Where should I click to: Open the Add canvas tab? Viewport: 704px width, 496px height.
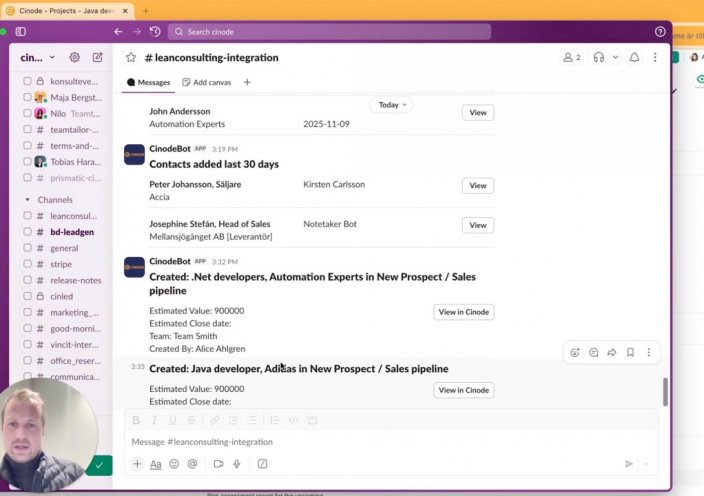tap(207, 82)
